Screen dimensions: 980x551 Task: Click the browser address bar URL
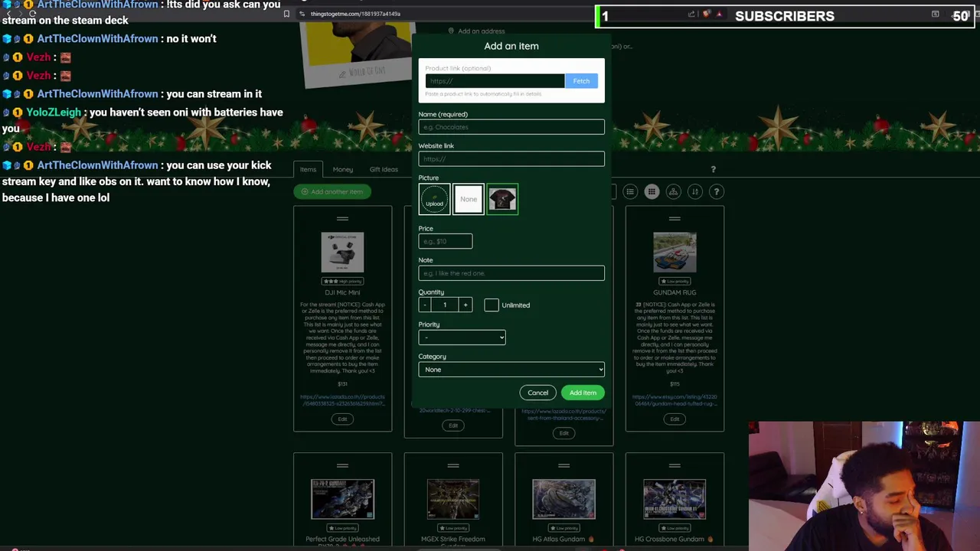[355, 14]
